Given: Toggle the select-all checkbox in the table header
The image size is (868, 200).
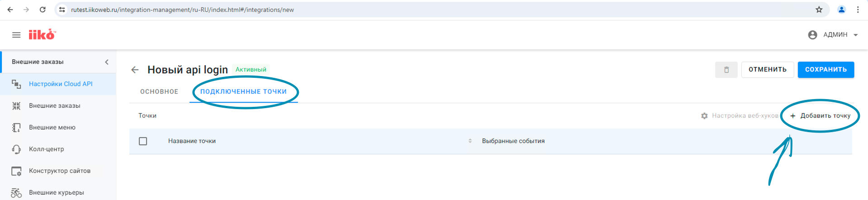Looking at the screenshot, I should point(143,141).
